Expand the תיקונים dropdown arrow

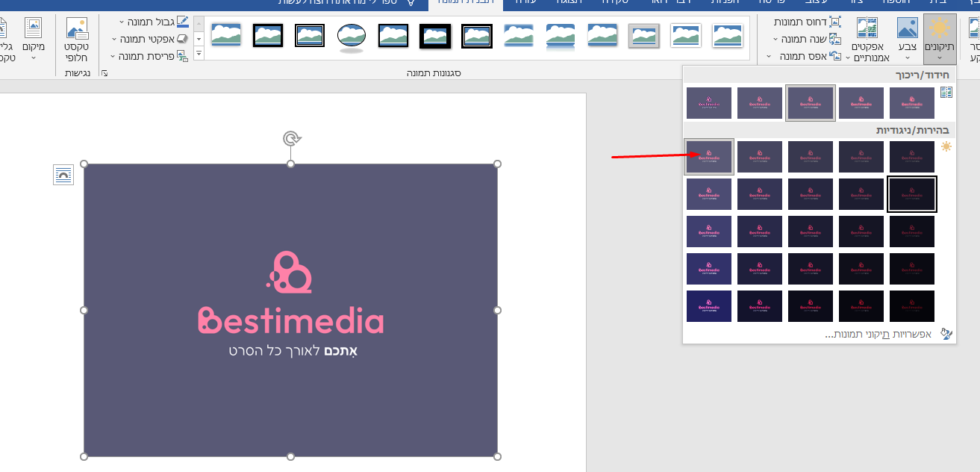coord(939,58)
